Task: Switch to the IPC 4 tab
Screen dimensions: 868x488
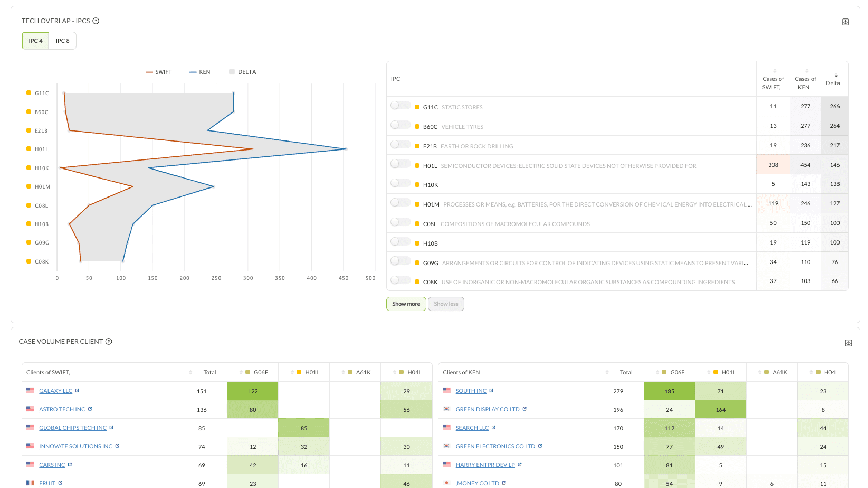Action: (35, 41)
